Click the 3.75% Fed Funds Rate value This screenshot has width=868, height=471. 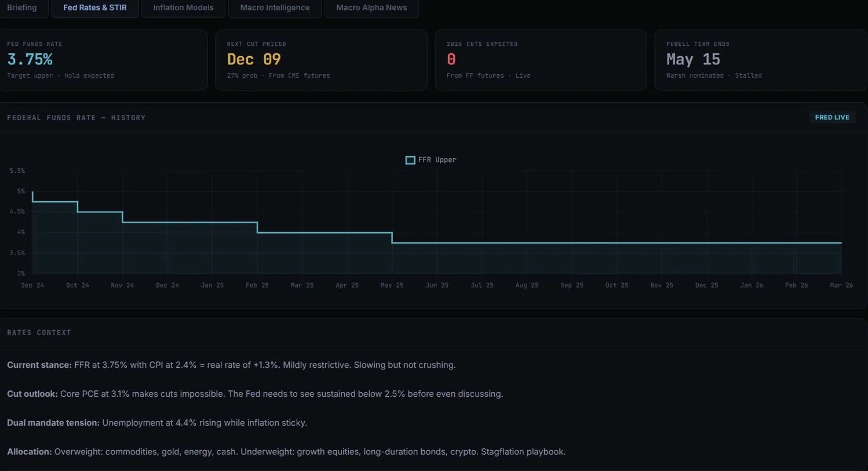tap(30, 59)
